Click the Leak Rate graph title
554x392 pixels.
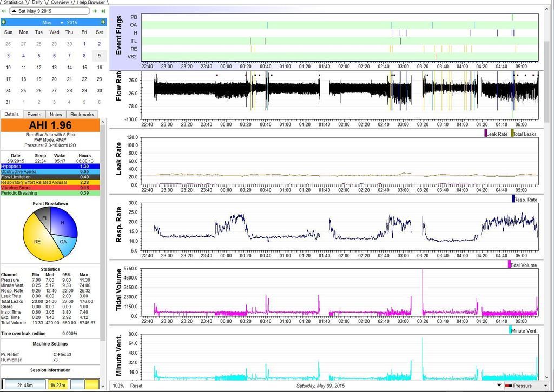point(118,159)
